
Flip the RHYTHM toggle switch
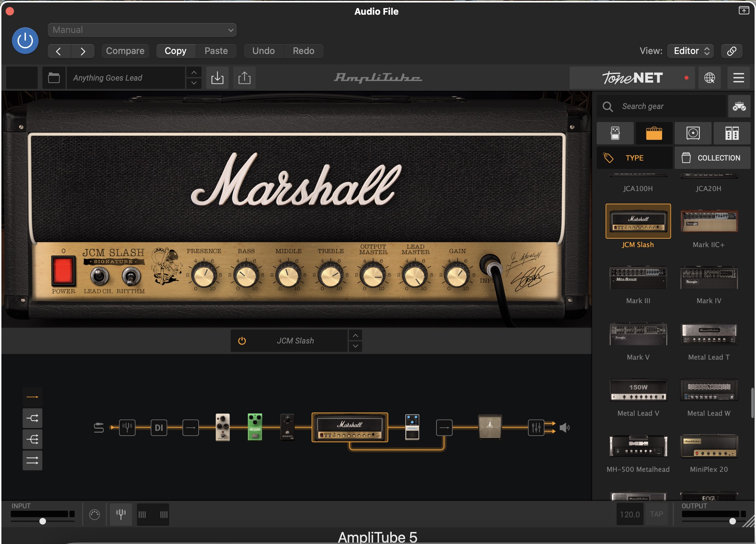coord(131,277)
